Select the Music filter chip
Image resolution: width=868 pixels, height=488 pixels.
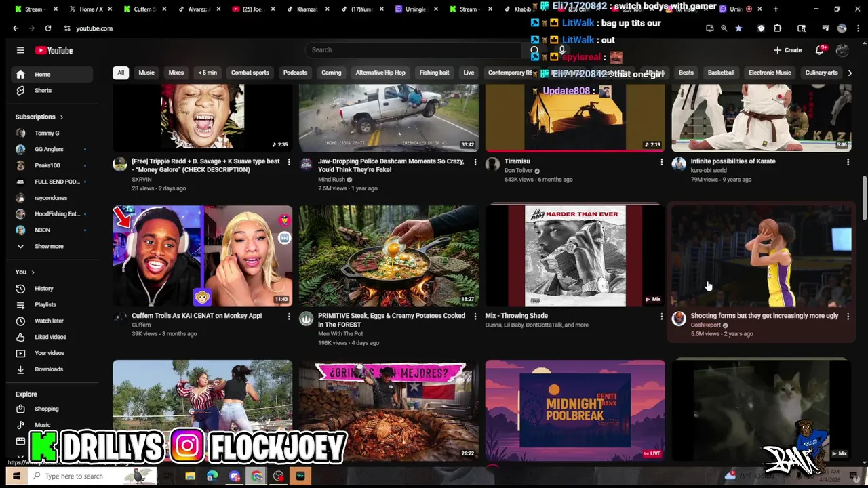(x=146, y=73)
